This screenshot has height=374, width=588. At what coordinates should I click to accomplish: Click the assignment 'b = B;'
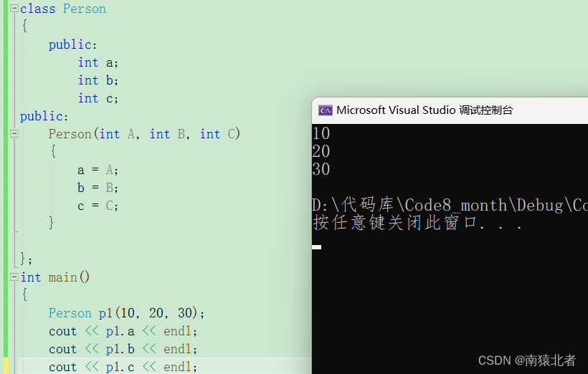98,188
